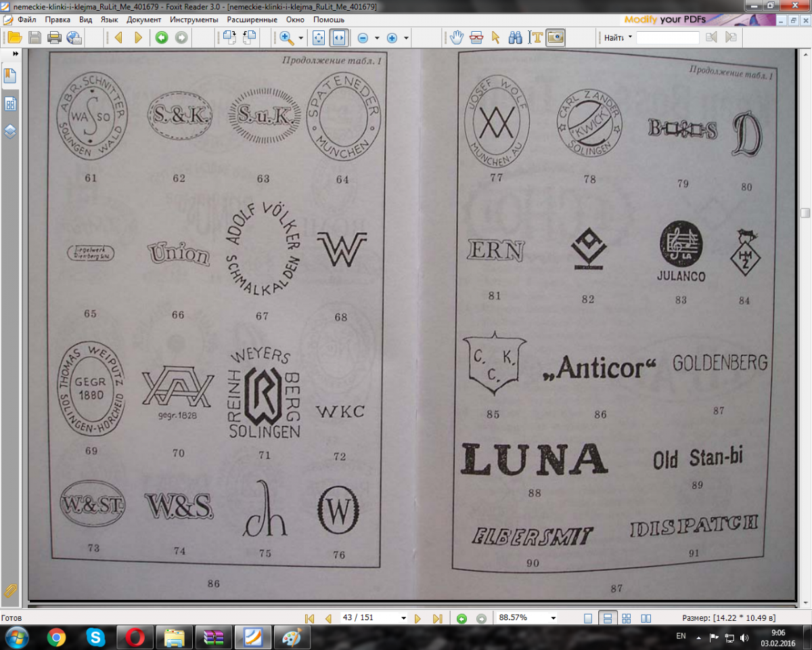Screen dimensions: 812x650
Task: Open the Вид menu
Action: point(85,20)
